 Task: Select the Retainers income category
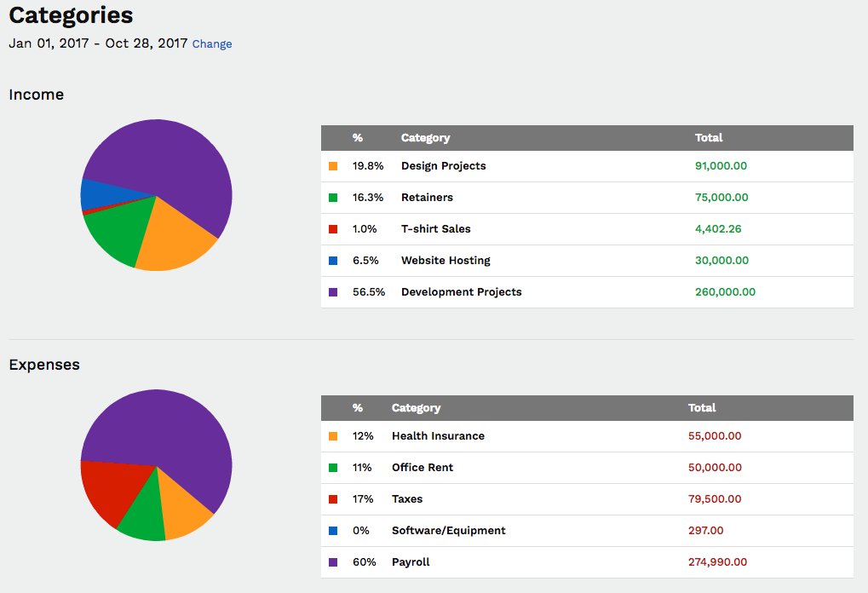[427, 198]
